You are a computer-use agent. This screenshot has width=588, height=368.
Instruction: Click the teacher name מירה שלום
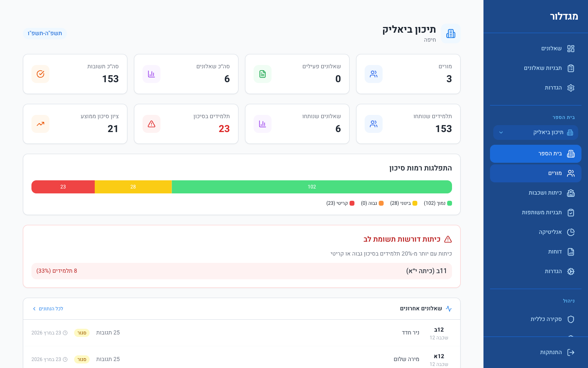click(x=407, y=359)
